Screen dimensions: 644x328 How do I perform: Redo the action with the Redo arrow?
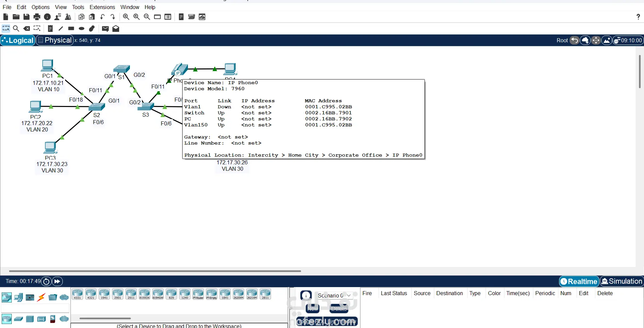(x=113, y=17)
